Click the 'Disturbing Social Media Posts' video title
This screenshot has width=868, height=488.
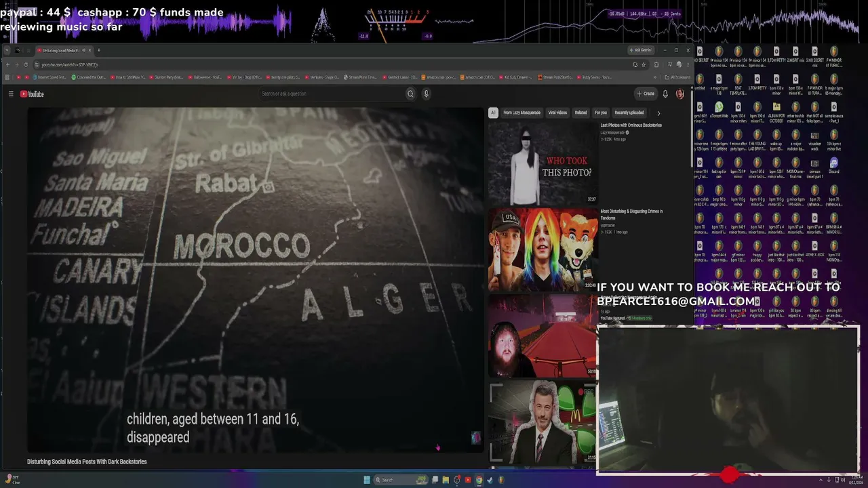(87, 462)
